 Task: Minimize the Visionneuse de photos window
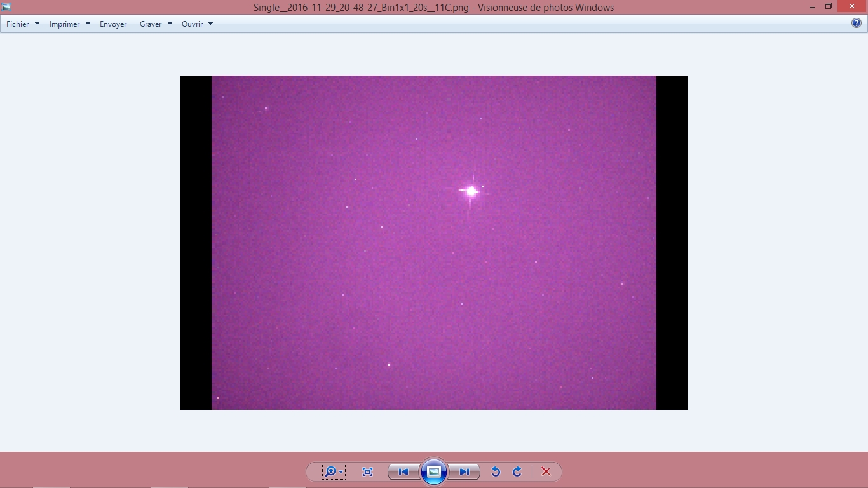pyautogui.click(x=812, y=7)
